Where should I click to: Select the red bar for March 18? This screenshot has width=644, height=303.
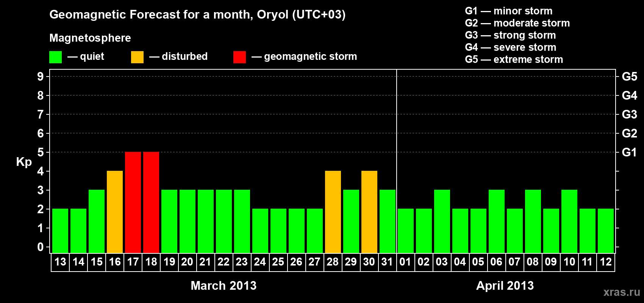[151, 203]
